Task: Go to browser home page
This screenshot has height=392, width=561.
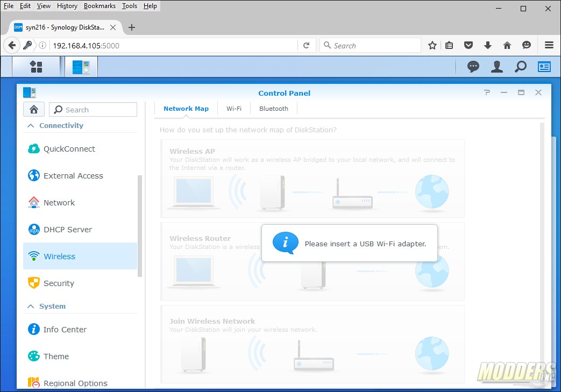Action: [x=507, y=45]
